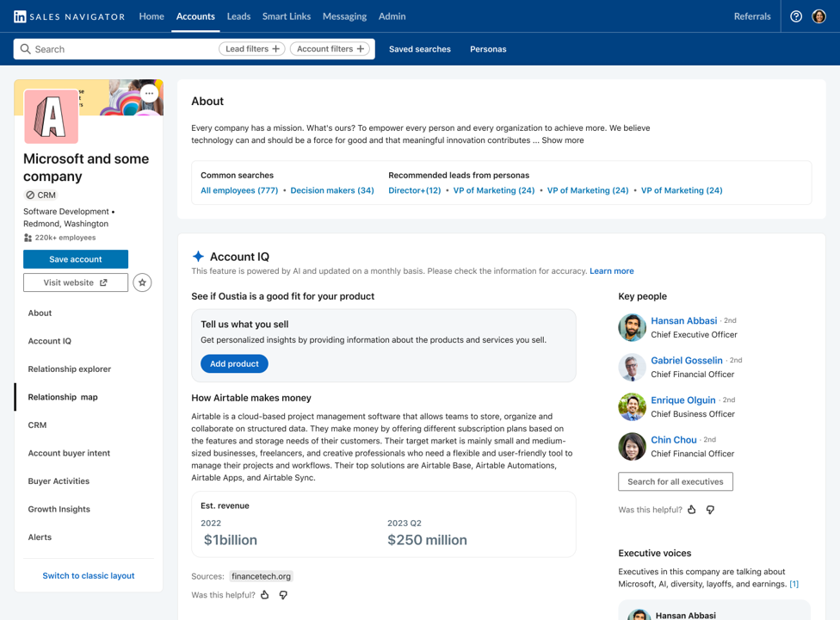840x620 pixels.
Task: Open Smart Links tab
Action: pos(287,16)
